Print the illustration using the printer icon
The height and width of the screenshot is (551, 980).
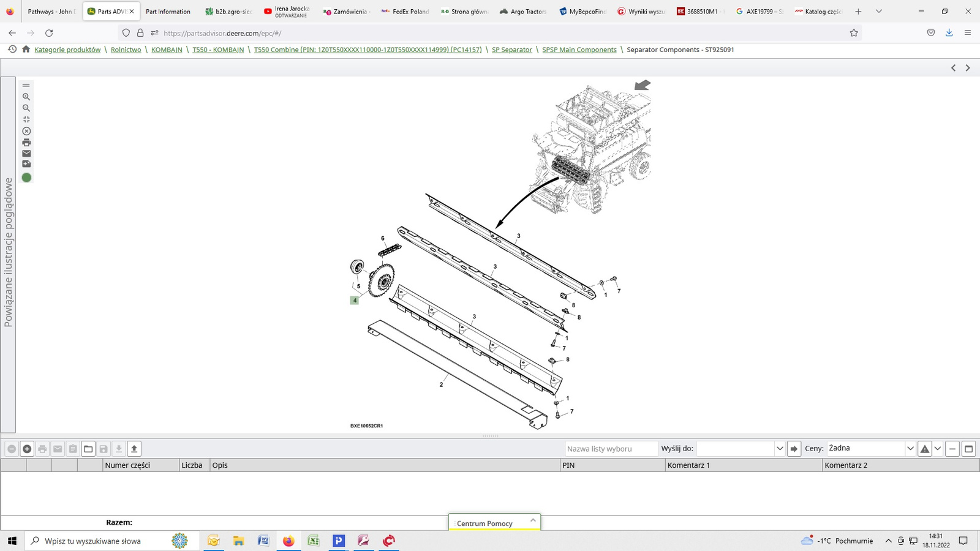point(26,143)
